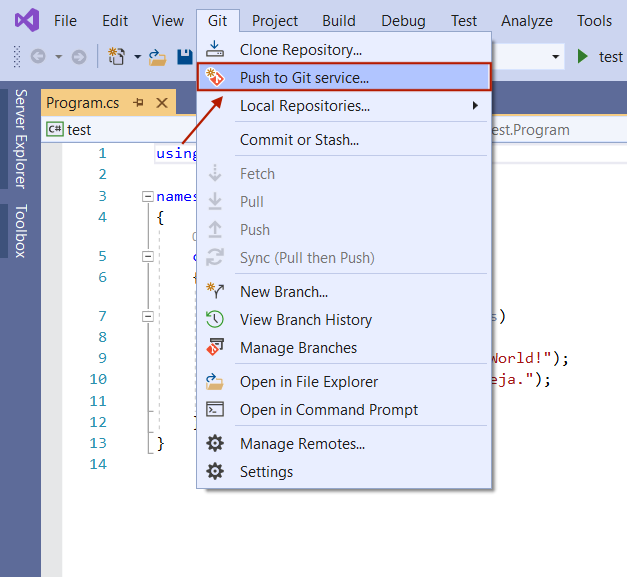Click the green Start debugging arrow

(x=583, y=56)
